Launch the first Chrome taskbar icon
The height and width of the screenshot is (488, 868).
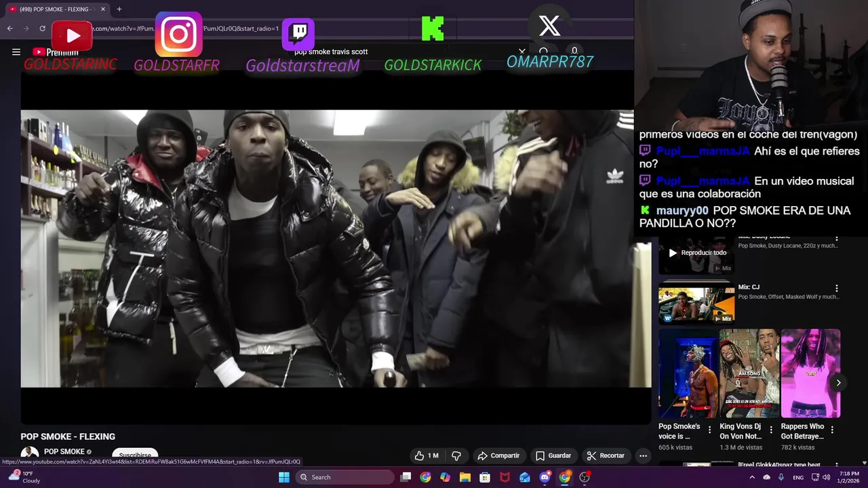425,477
